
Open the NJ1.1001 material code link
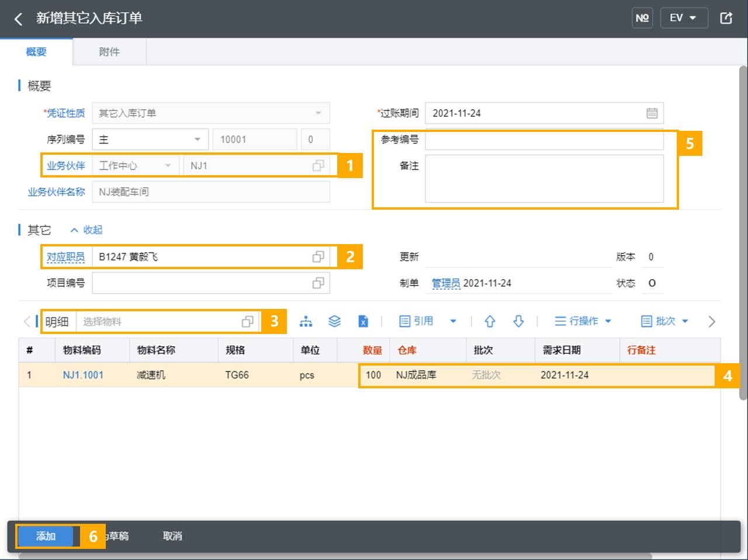point(83,375)
